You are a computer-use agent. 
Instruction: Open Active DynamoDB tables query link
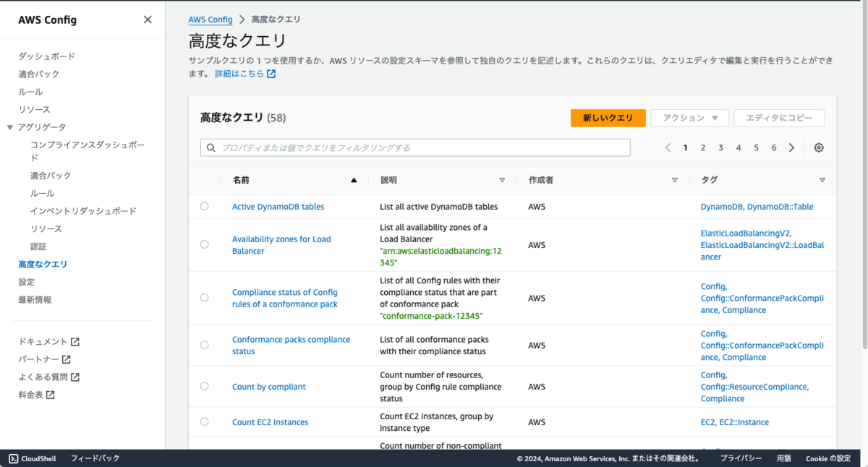[x=278, y=207]
